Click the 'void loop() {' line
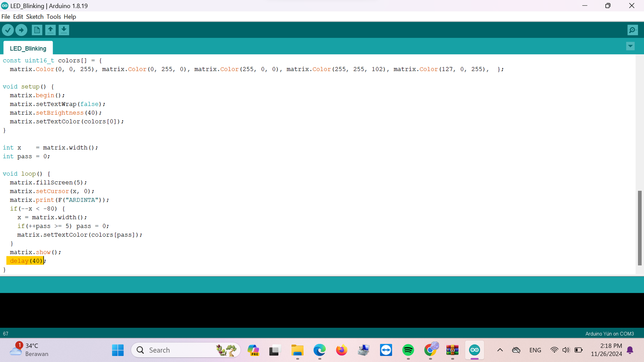The image size is (644, 362). tap(27, 174)
